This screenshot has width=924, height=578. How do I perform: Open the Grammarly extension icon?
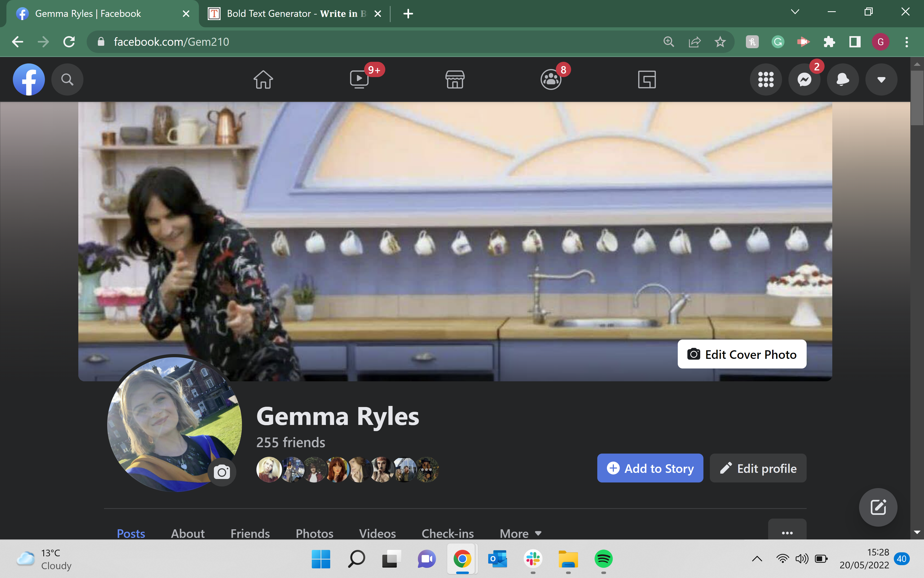(778, 42)
